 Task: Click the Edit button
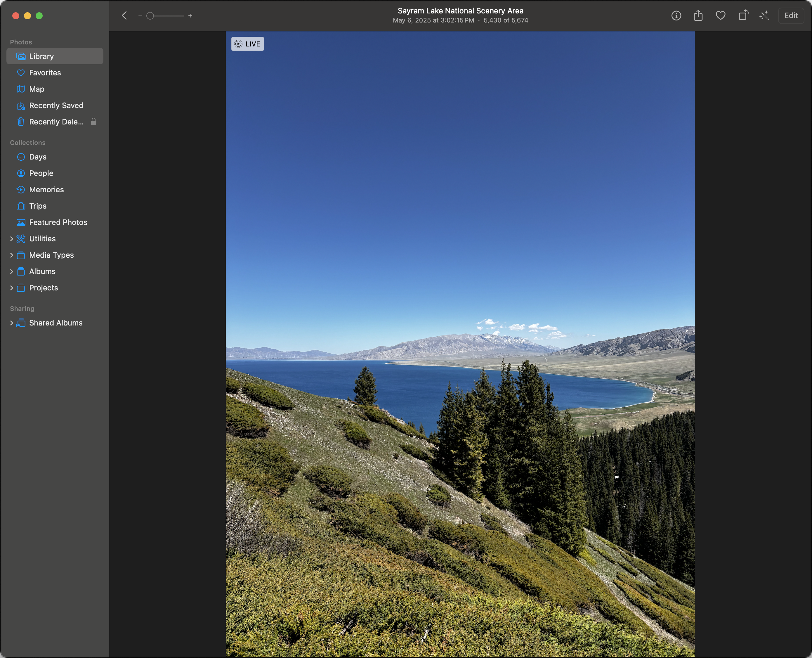791,15
